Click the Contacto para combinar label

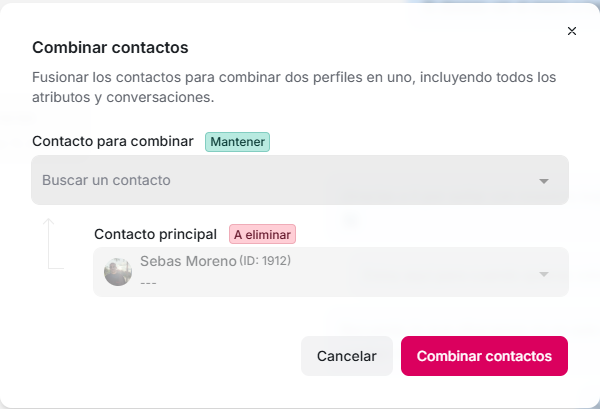(x=113, y=142)
